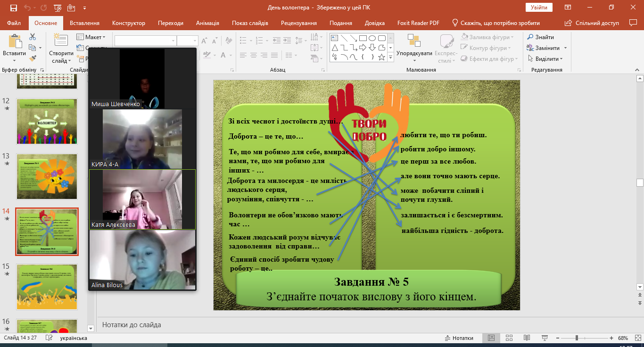
Task: Toggle Нотатки notes pane in status bar
Action: click(459, 338)
